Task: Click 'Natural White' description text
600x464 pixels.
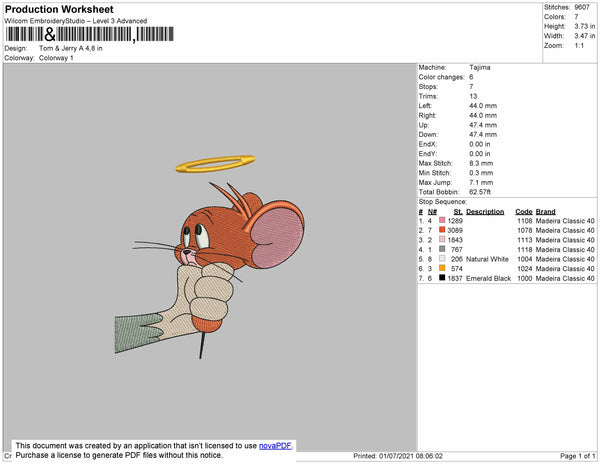Action: coord(488,259)
